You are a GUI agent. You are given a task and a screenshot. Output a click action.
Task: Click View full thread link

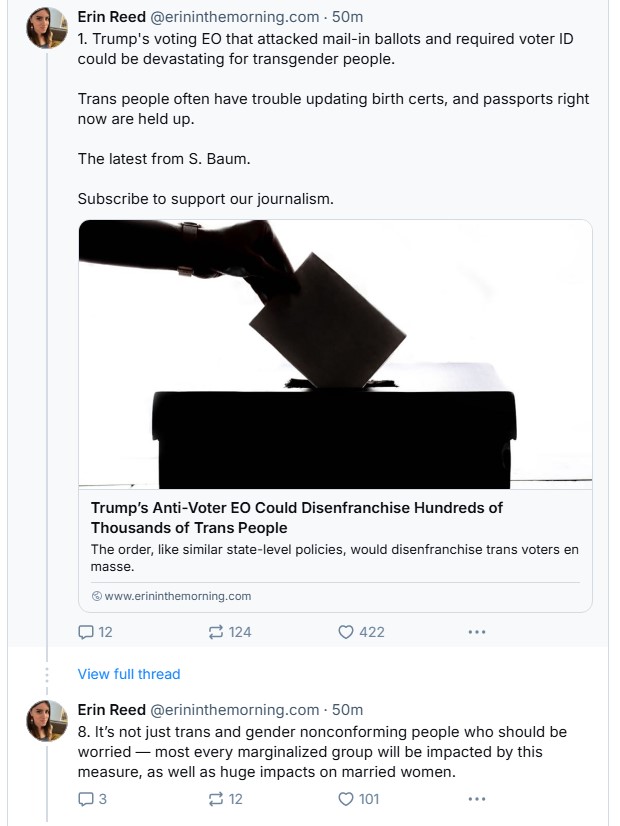pos(129,674)
